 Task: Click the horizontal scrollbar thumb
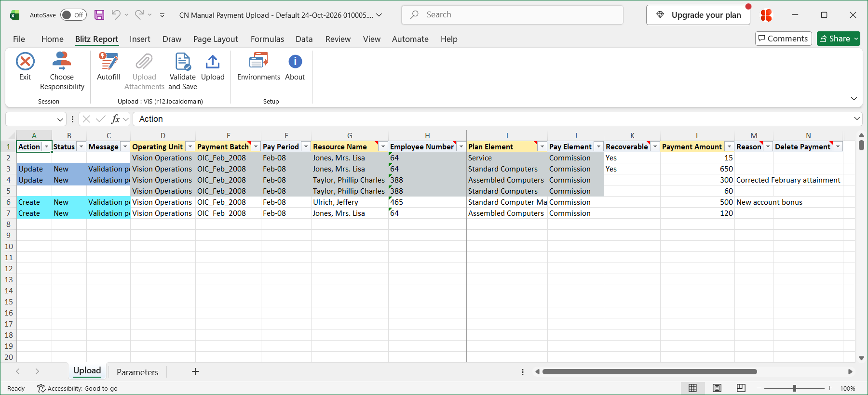tap(650, 372)
